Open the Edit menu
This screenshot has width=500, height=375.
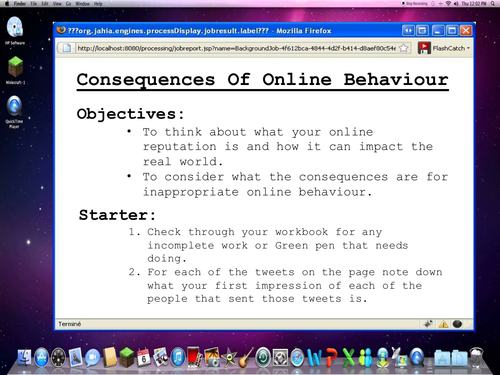(45, 4)
